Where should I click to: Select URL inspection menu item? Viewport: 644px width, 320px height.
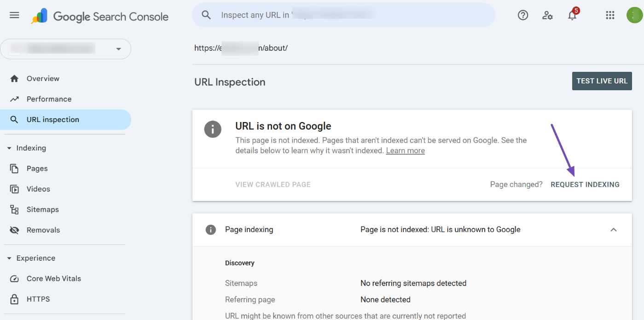66,120
